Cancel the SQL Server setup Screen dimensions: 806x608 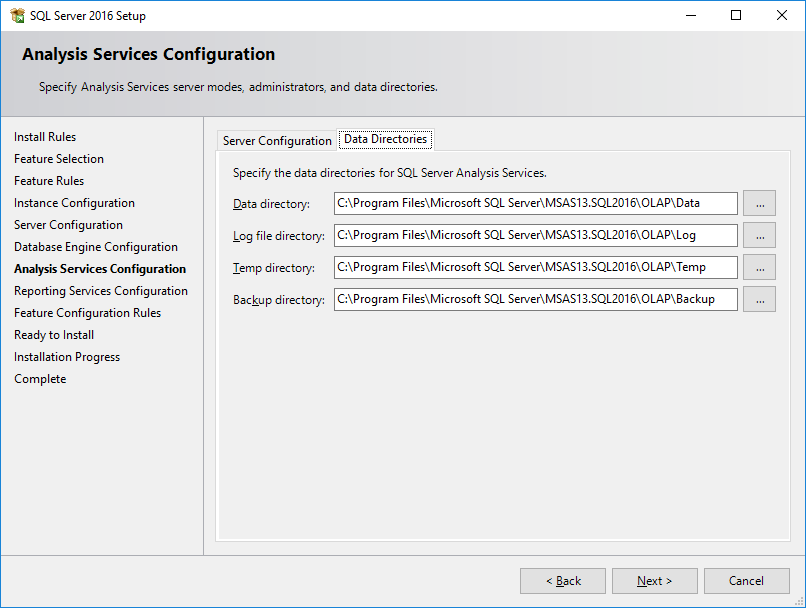(x=746, y=581)
